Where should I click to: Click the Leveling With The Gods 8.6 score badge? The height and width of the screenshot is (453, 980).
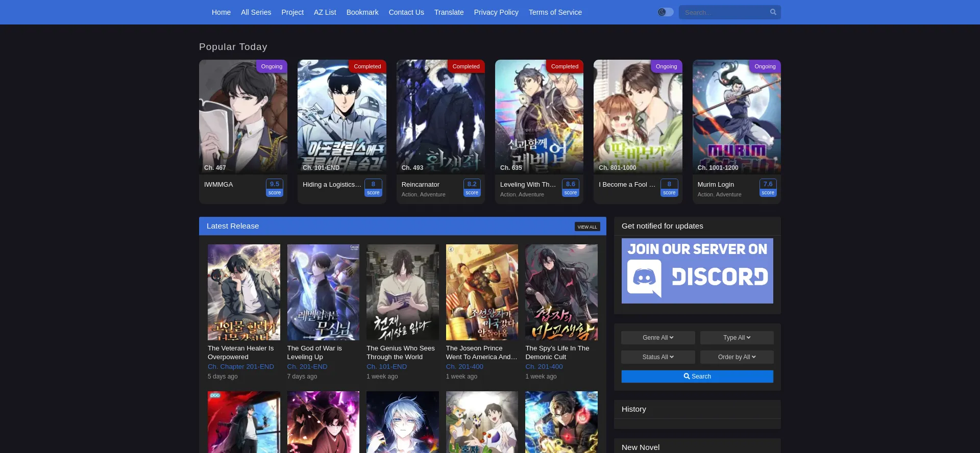[x=570, y=187]
